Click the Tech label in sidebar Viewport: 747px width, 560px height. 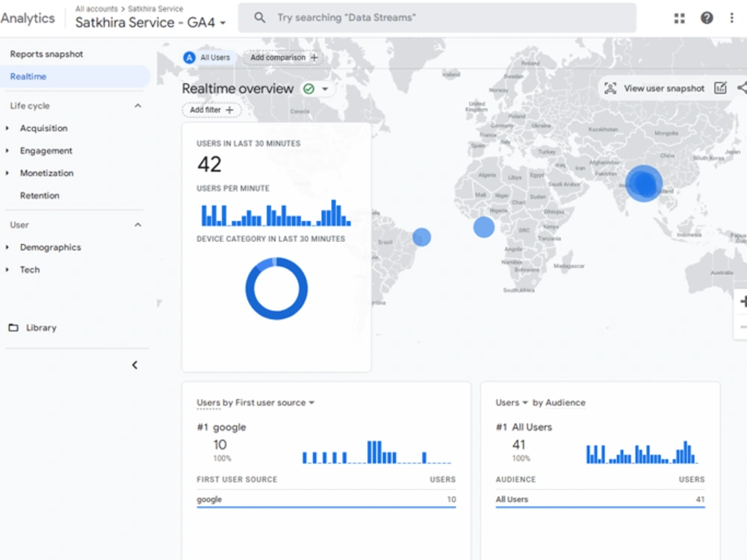pos(30,270)
